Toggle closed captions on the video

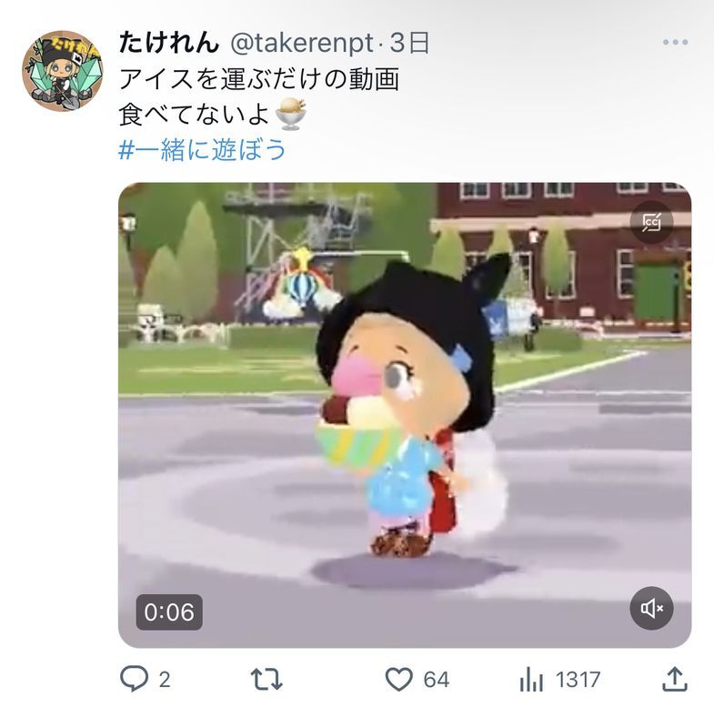(x=651, y=222)
